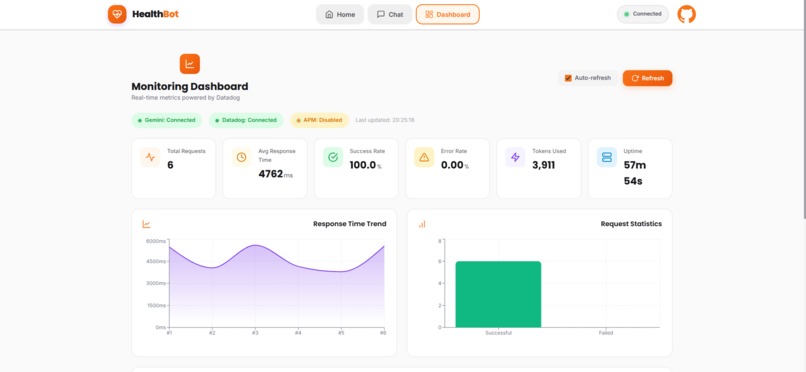This screenshot has height=372, width=806.
Task: Go to the Home tab
Action: 340,14
